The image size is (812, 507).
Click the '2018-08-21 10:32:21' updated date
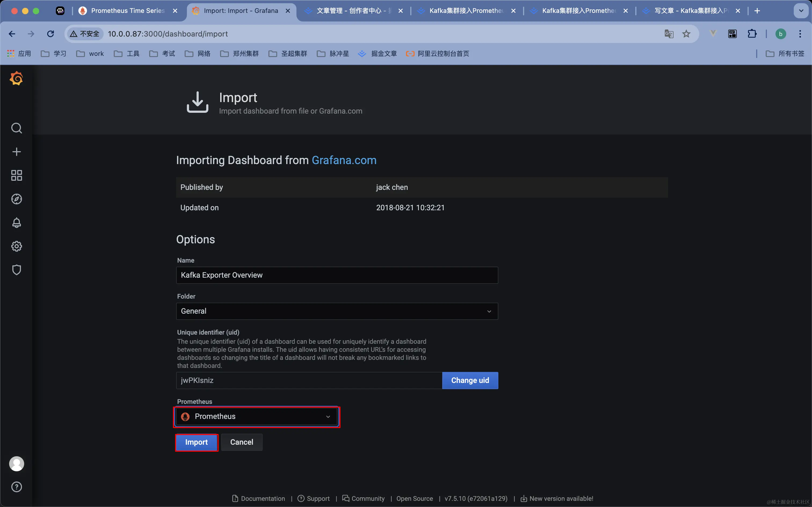click(410, 208)
